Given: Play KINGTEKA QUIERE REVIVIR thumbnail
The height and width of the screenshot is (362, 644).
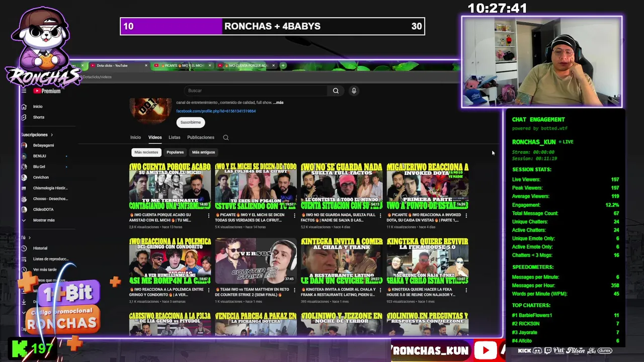Looking at the screenshot, I should [x=428, y=261].
